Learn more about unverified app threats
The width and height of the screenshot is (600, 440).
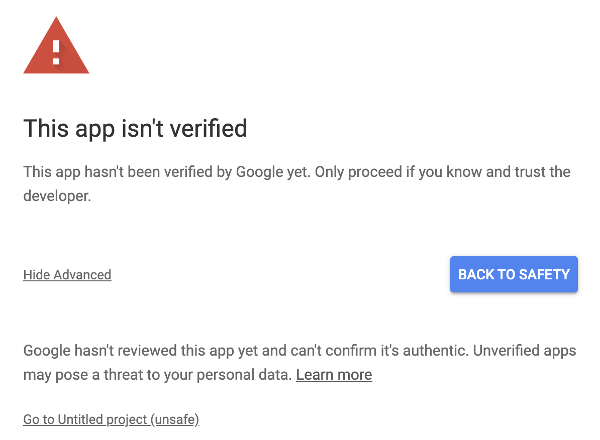pyautogui.click(x=334, y=375)
